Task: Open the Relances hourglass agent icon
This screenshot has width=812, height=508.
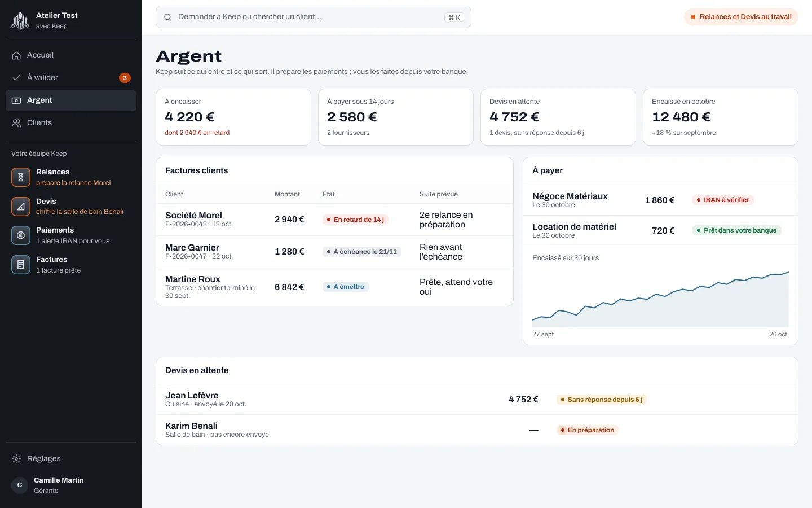Action: point(21,177)
